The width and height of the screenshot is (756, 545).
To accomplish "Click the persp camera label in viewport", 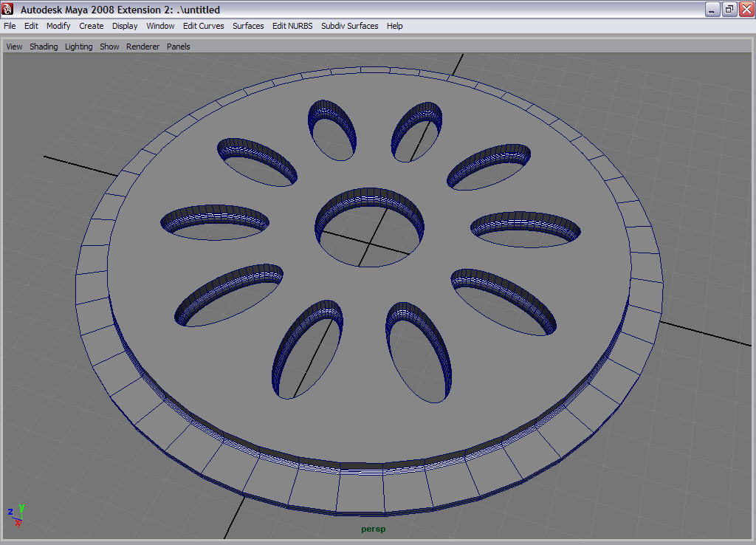I will click(x=373, y=529).
